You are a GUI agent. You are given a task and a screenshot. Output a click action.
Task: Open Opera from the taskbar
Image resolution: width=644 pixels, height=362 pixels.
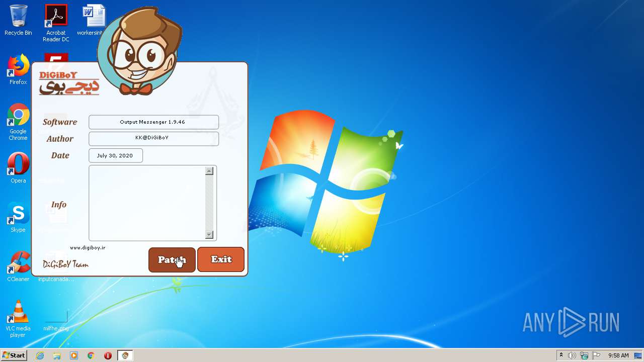click(108, 355)
